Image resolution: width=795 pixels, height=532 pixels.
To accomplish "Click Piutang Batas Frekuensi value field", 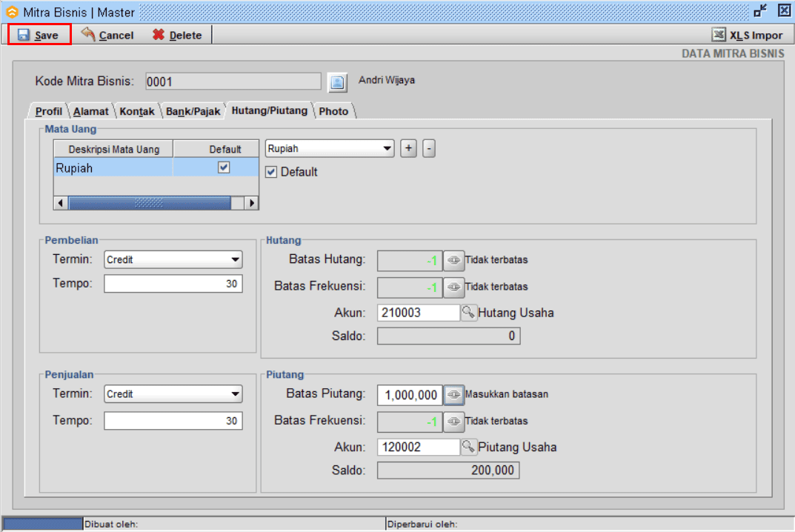I will (410, 422).
